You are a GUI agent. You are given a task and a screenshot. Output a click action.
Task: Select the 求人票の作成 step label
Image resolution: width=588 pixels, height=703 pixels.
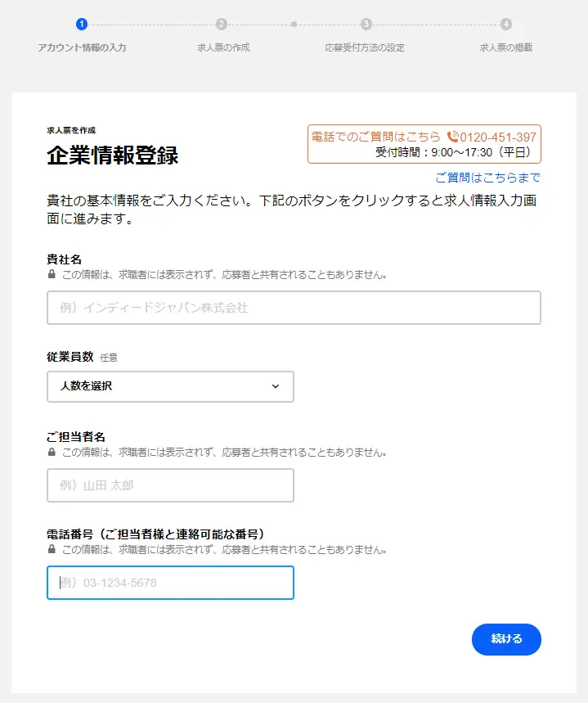pyautogui.click(x=223, y=47)
